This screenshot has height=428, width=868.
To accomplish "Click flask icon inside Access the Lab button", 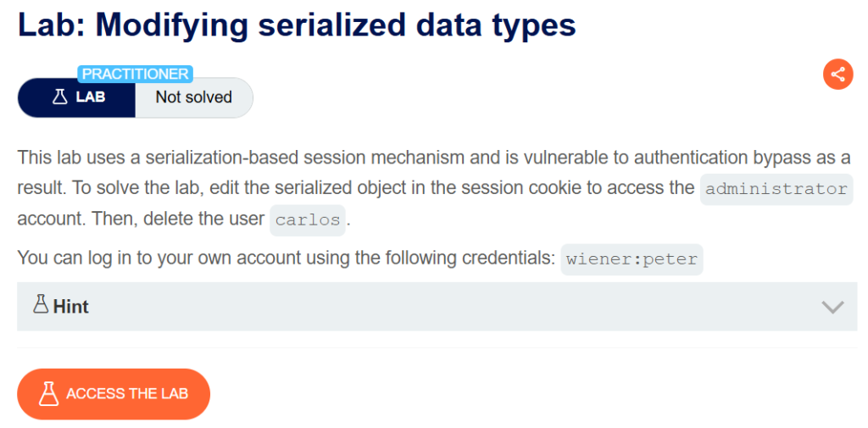I will tap(48, 393).
